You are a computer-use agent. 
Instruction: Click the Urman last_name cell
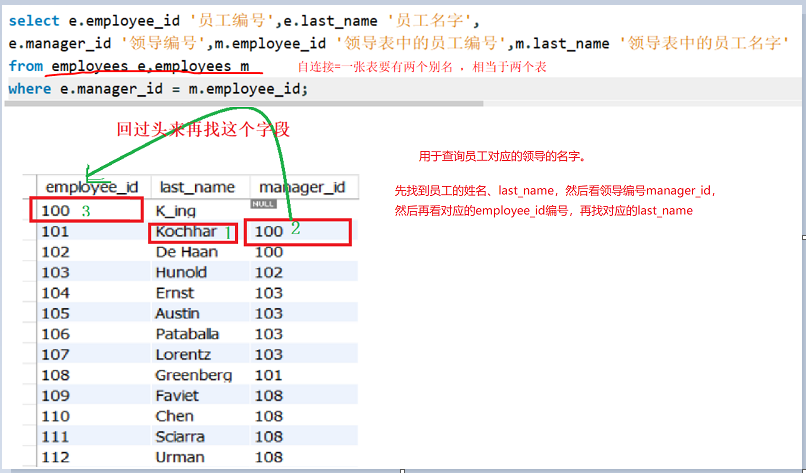click(200, 458)
